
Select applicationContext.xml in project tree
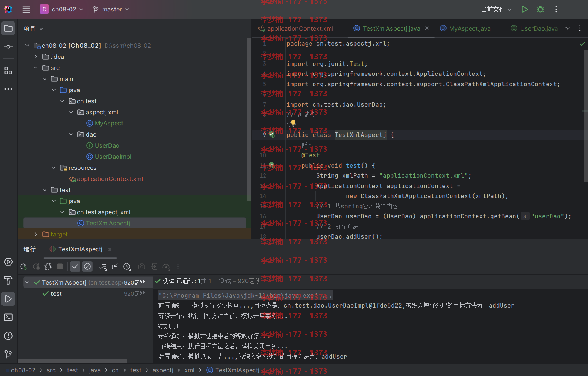[106, 179]
